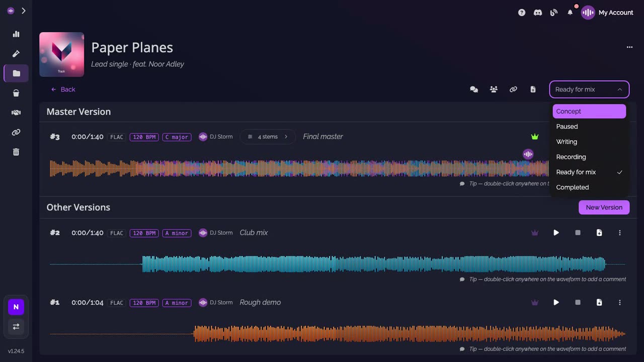
Task: Open the chain links sidebar icon
Action: click(x=16, y=132)
